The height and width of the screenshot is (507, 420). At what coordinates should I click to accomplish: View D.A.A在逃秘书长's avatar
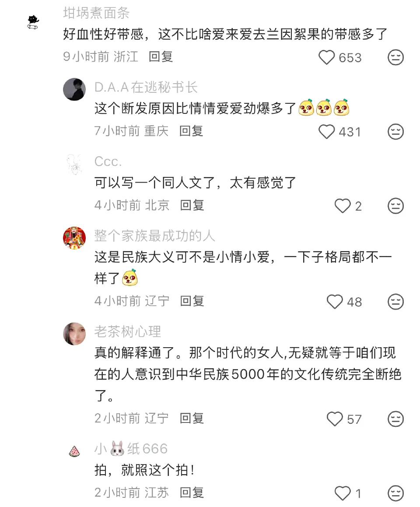pyautogui.click(x=74, y=89)
